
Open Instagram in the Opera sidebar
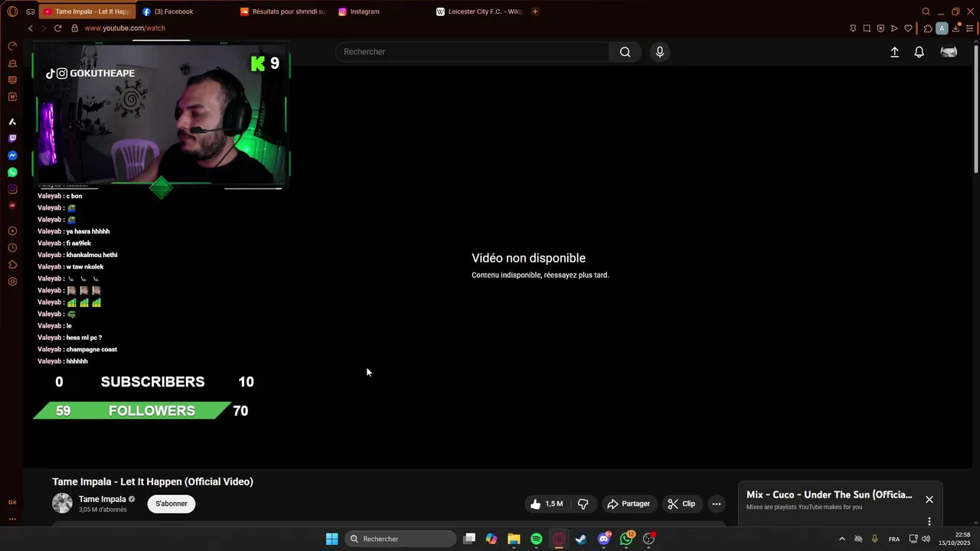[x=12, y=189]
